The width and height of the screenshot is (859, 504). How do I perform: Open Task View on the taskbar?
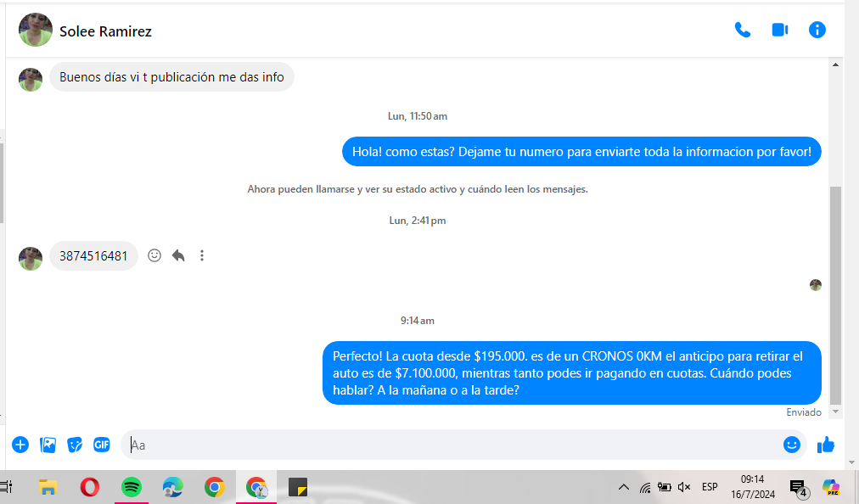7,487
